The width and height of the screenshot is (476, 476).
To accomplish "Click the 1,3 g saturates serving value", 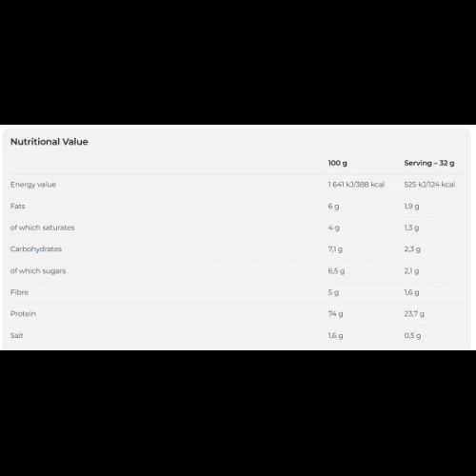I will (x=411, y=228).
